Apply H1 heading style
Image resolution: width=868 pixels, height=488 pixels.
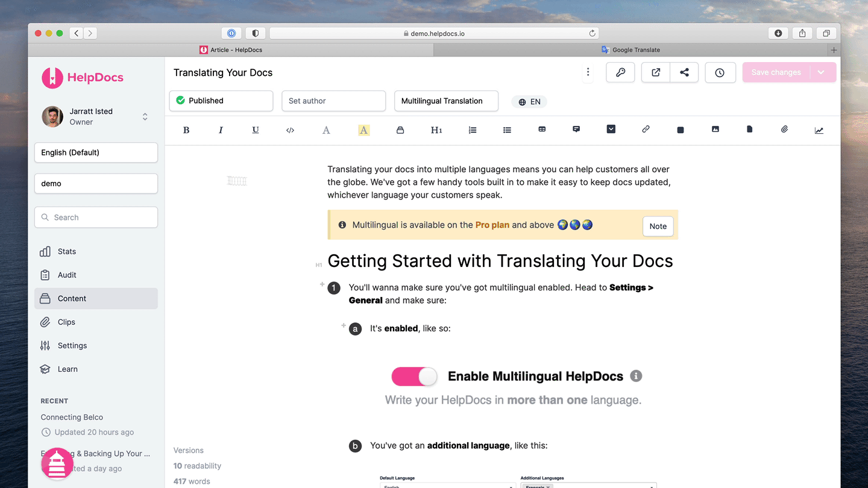click(x=436, y=130)
